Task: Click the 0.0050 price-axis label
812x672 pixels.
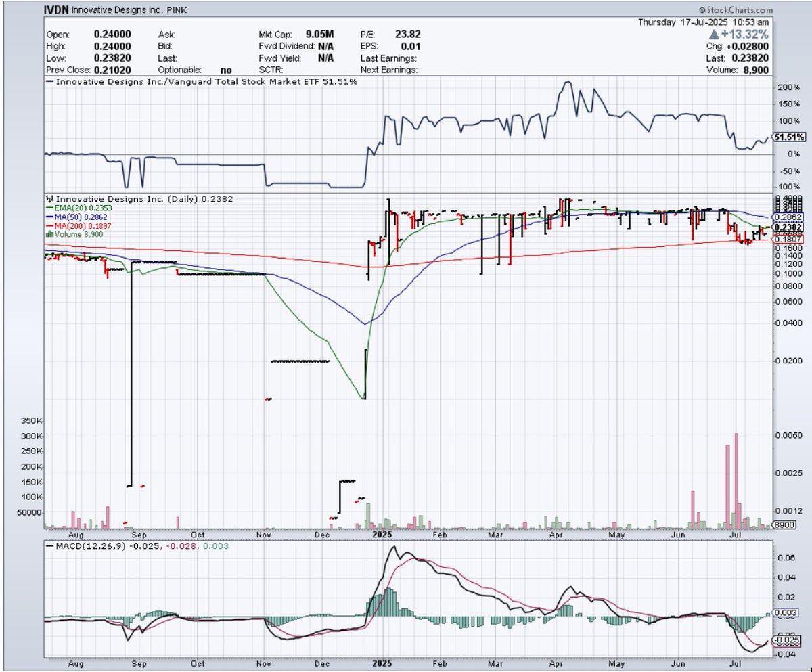Action: coord(788,435)
